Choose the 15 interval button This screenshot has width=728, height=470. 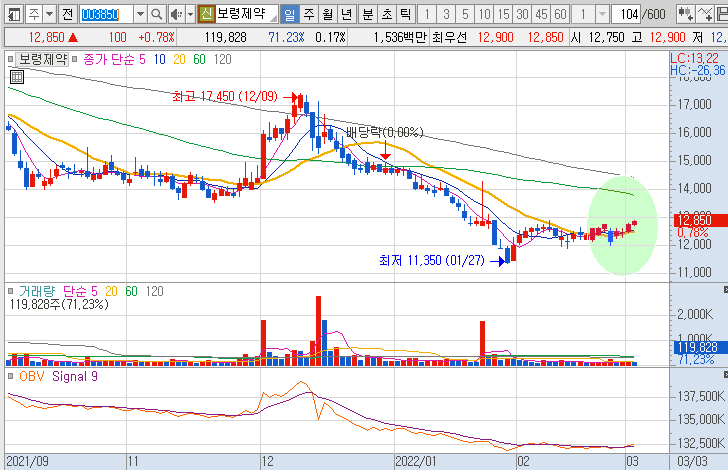[x=503, y=15]
